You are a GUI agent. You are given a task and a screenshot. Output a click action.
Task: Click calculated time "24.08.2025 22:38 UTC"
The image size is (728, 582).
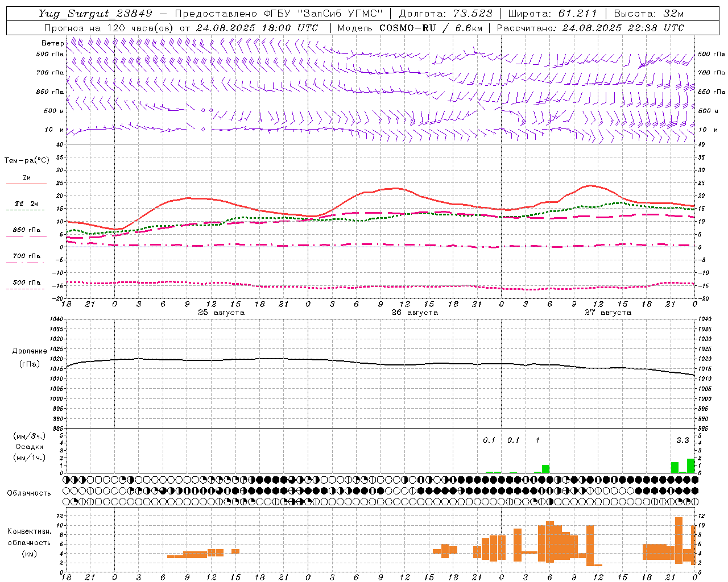pyautogui.click(x=623, y=28)
